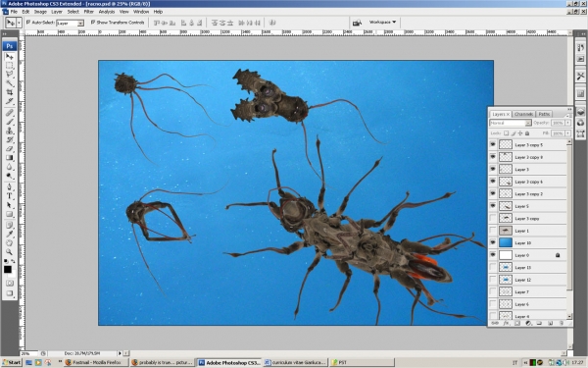Open the Workspace dropdown
The width and height of the screenshot is (588, 368).
[382, 23]
